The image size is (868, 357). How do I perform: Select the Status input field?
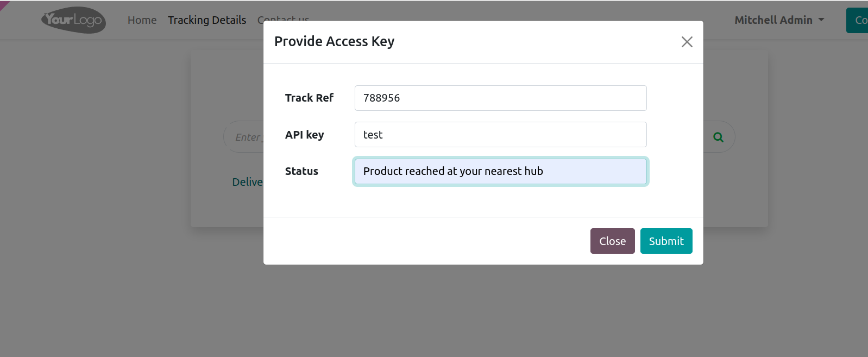pyautogui.click(x=500, y=171)
